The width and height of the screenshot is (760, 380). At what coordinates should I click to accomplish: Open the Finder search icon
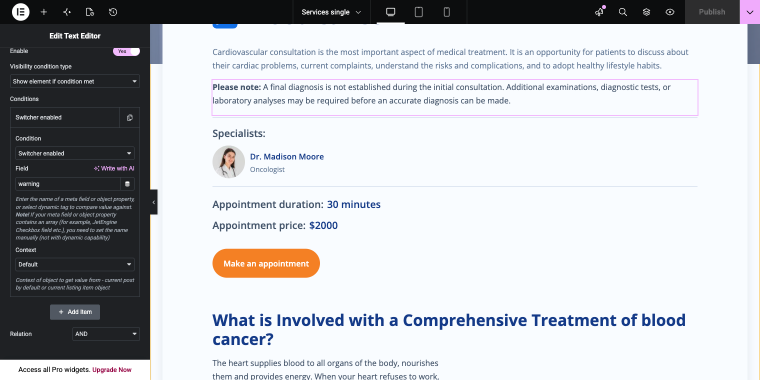[623, 12]
